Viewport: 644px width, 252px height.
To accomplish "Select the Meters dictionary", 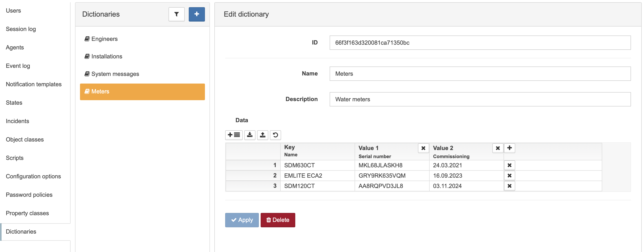I will point(142,91).
